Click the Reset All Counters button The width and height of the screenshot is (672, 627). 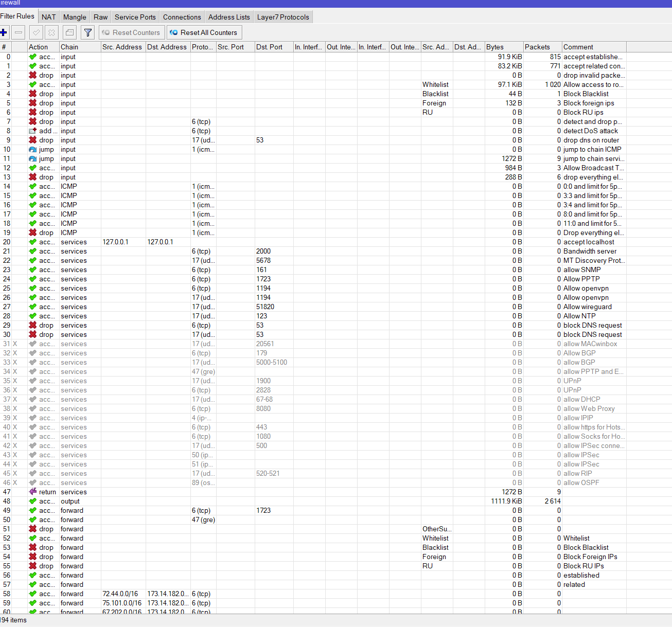(x=204, y=32)
